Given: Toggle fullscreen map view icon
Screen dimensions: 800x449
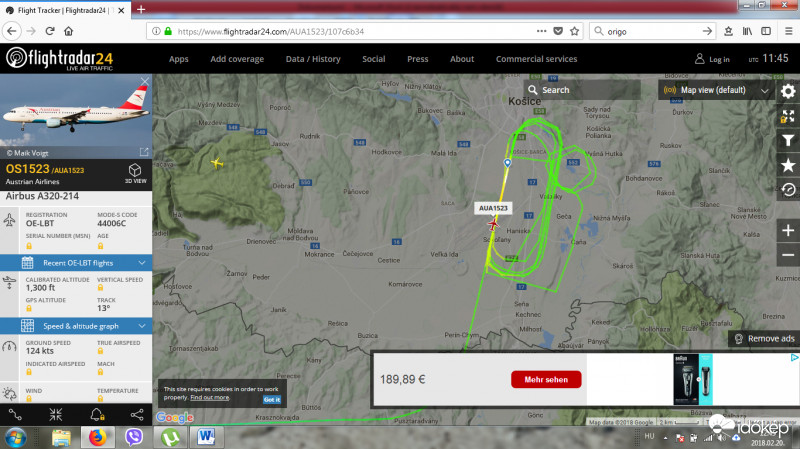Looking at the screenshot, I should tap(788, 116).
